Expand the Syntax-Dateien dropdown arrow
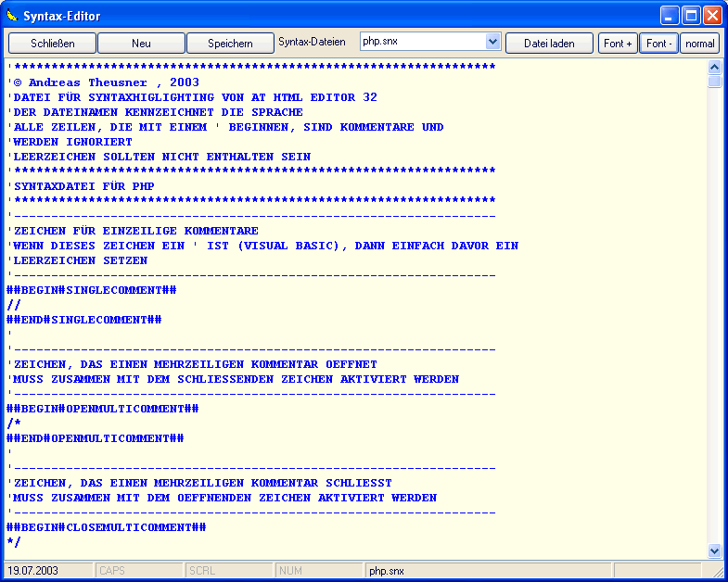728x582 pixels. click(x=492, y=43)
